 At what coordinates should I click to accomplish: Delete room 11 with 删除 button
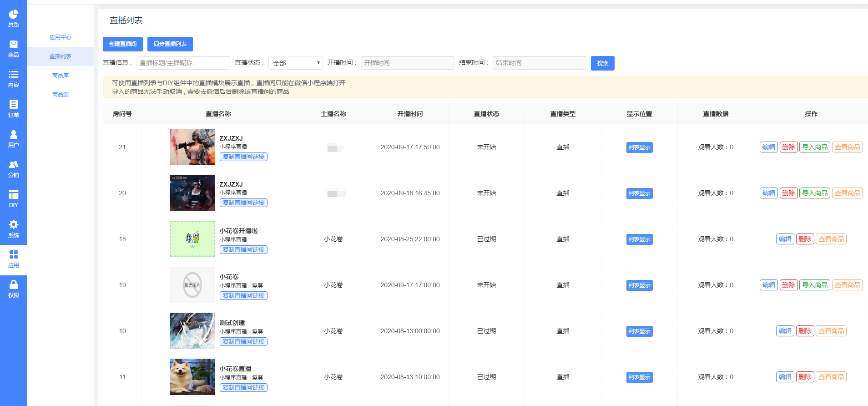pyautogui.click(x=805, y=377)
